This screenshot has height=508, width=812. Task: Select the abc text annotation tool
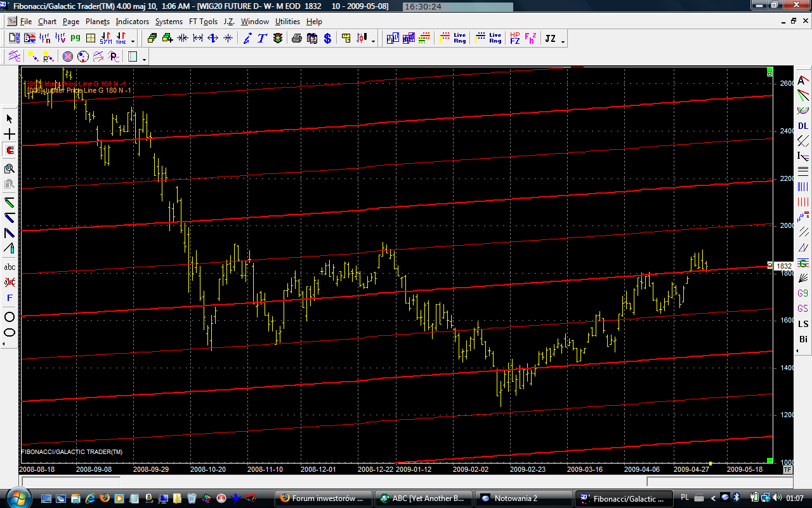10,267
